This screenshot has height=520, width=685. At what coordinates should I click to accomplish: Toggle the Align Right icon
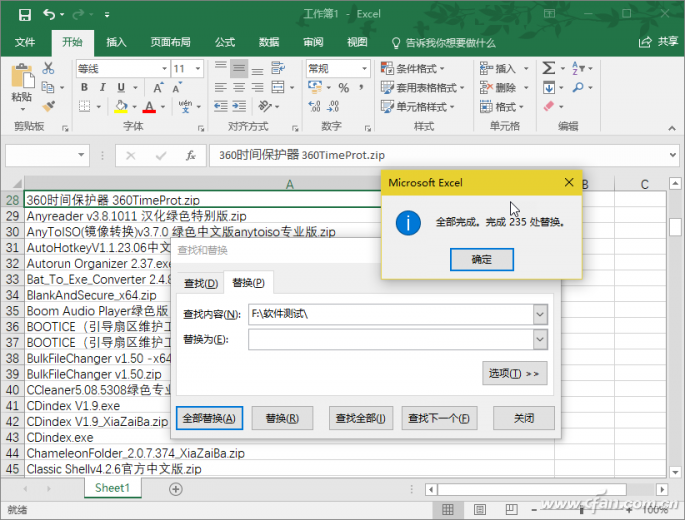click(257, 87)
